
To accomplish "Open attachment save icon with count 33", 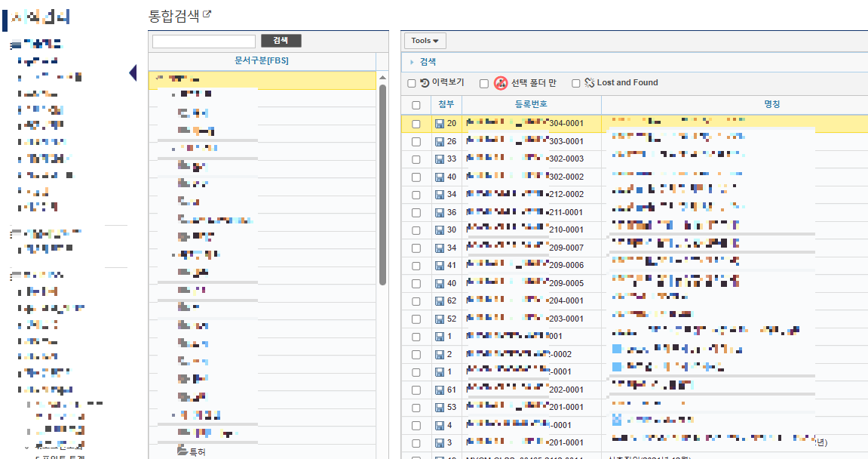I will (x=440, y=159).
